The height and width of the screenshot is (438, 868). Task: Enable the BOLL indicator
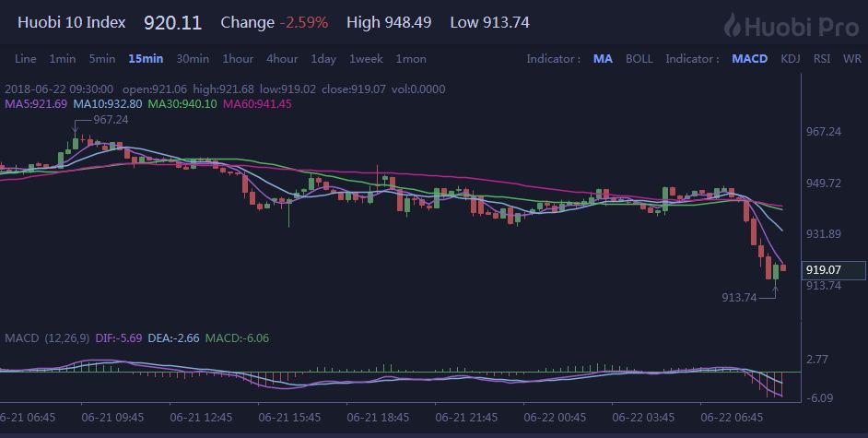coord(639,59)
